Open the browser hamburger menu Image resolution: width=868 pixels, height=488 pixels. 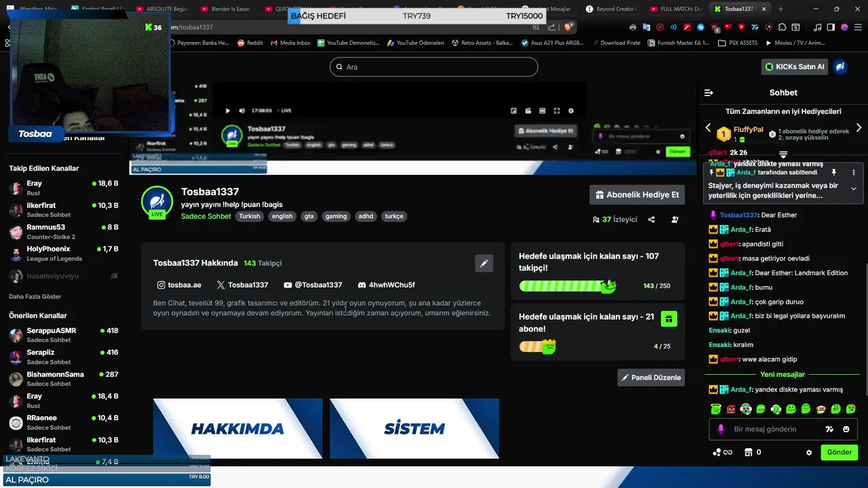pos(858,27)
